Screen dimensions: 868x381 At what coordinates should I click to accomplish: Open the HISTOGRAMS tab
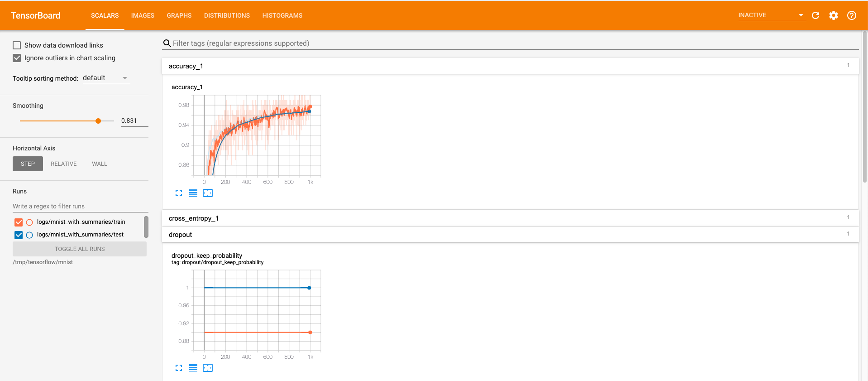(282, 15)
